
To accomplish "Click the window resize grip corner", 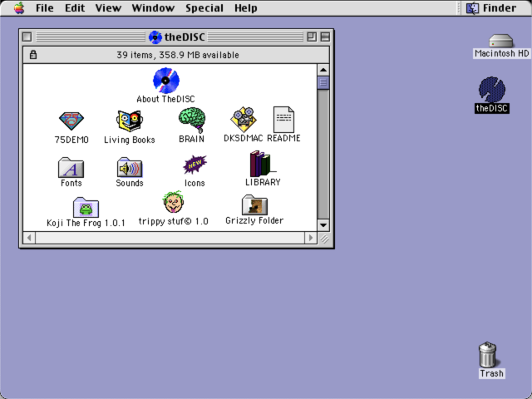I will [x=323, y=239].
